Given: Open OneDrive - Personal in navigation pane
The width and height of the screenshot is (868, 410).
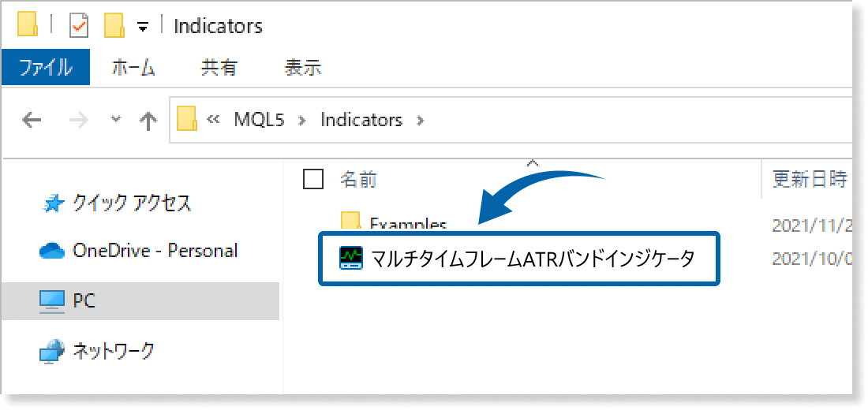Looking at the screenshot, I should (155, 251).
